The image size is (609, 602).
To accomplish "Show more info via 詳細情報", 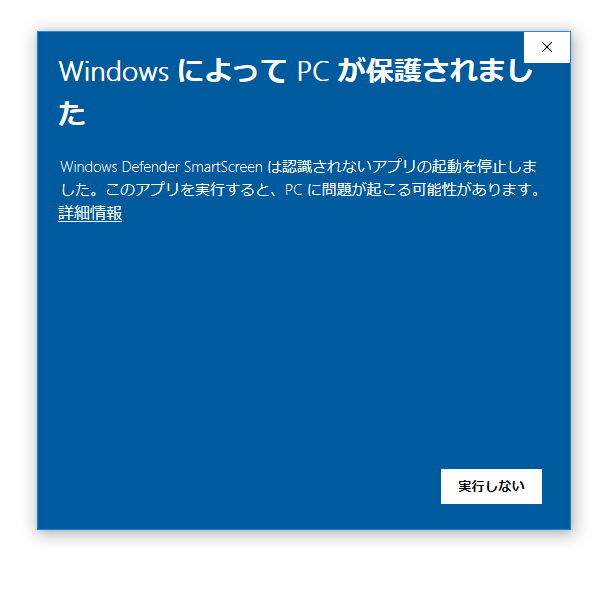I will tap(90, 213).
